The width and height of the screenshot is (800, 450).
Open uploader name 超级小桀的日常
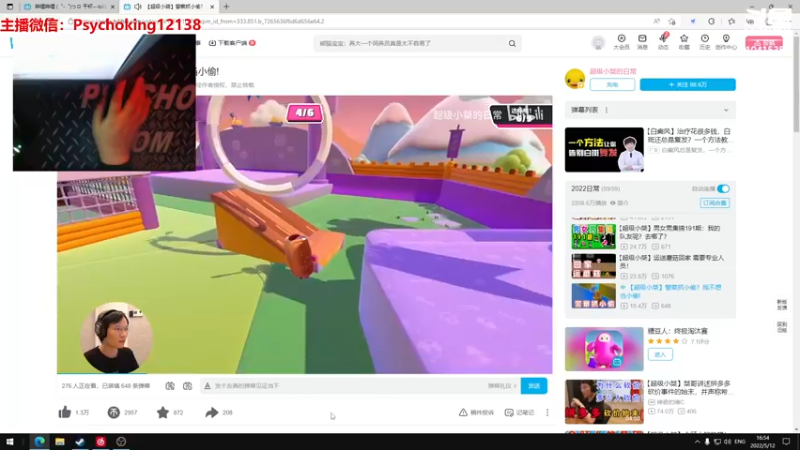click(613, 71)
